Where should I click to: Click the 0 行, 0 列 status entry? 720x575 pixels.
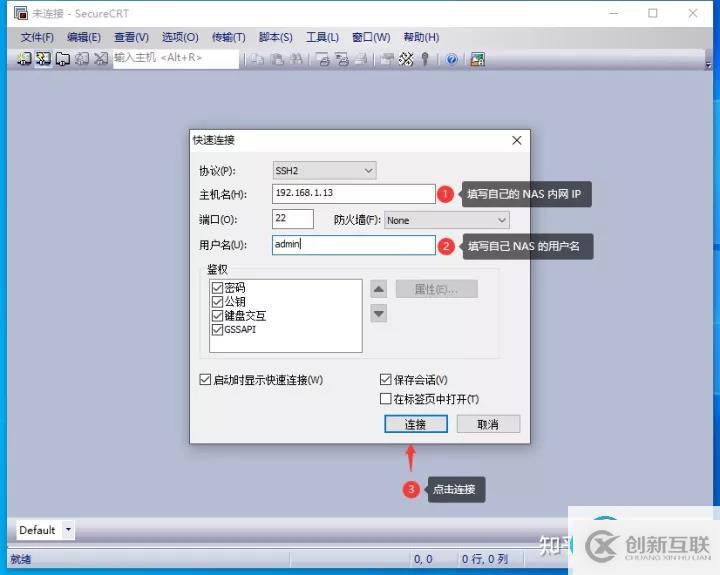click(484, 559)
